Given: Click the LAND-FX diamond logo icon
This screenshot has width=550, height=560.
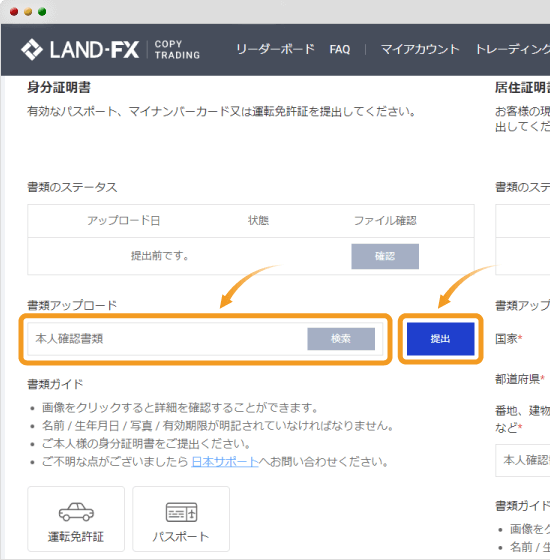Looking at the screenshot, I should (x=32, y=49).
